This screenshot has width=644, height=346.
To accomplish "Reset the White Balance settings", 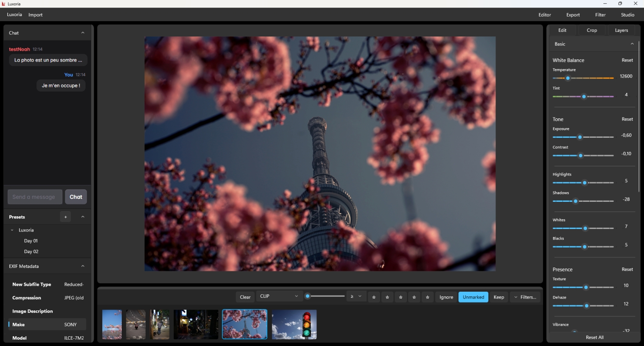I will point(627,60).
